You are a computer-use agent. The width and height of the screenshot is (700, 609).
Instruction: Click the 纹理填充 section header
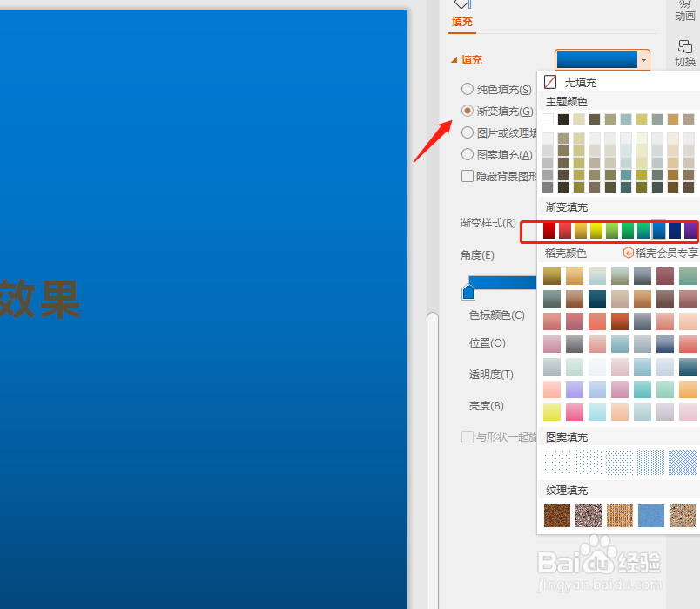[567, 491]
